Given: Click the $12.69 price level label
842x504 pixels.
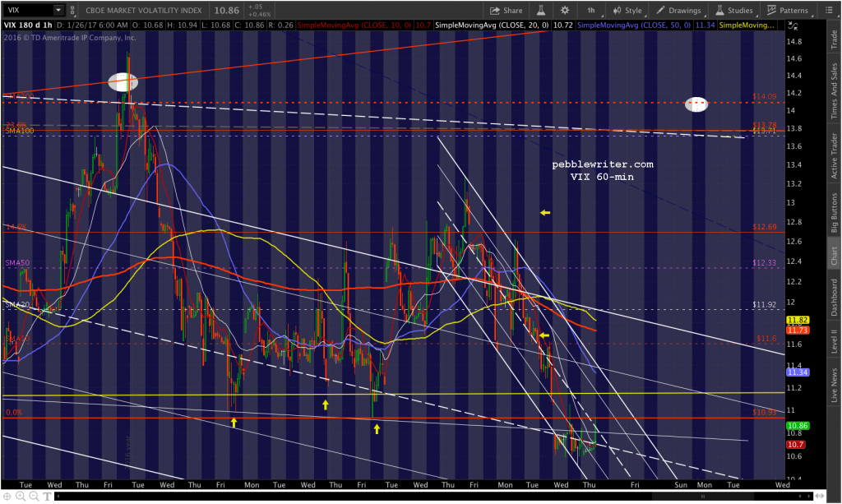Looking at the screenshot, I should click(764, 226).
